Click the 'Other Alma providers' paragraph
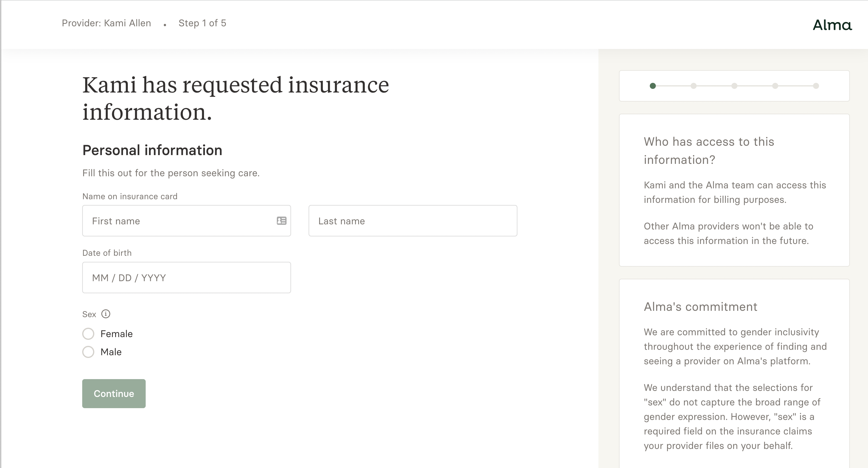The height and width of the screenshot is (468, 868). point(728,233)
